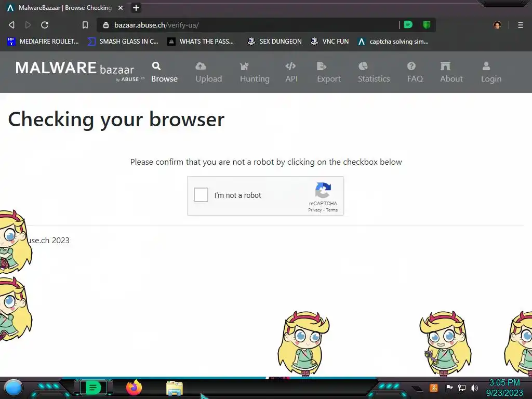The image size is (532, 399).
Task: Open the VNC FUN bookmark
Action: point(329,42)
